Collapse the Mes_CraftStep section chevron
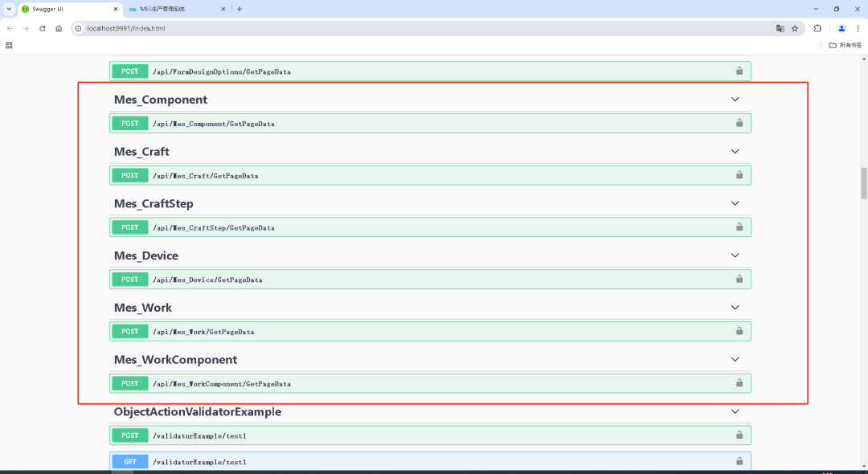The height and width of the screenshot is (474, 868). click(735, 203)
